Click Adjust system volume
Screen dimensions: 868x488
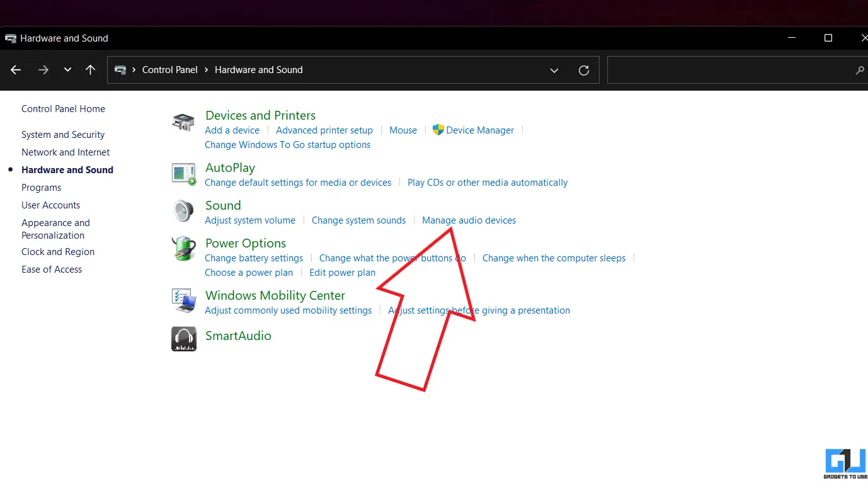point(250,220)
